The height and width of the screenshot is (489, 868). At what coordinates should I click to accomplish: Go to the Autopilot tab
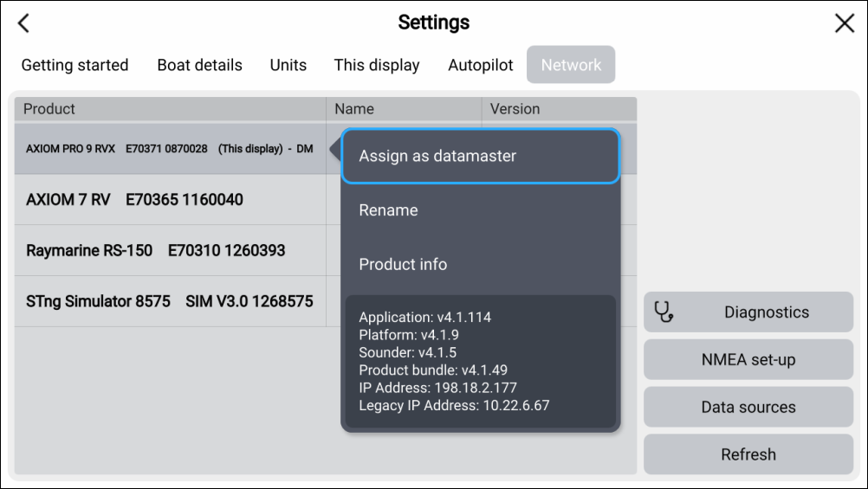pyautogui.click(x=480, y=65)
